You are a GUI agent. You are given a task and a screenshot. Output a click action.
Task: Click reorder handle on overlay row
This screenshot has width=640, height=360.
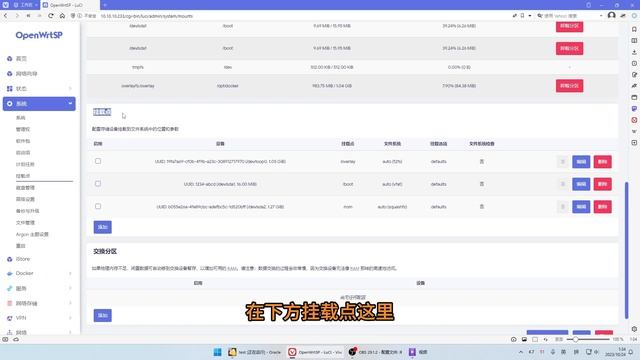click(x=562, y=162)
